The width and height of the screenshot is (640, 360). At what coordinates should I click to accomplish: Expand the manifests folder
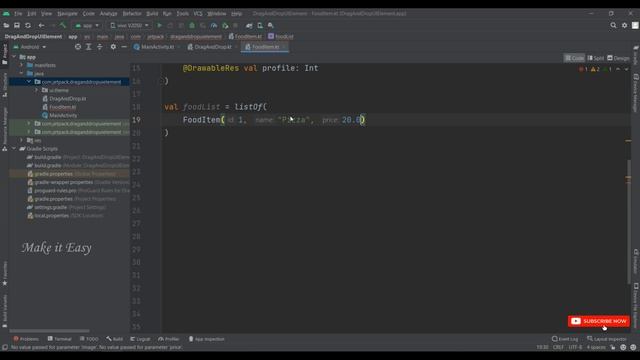21,65
